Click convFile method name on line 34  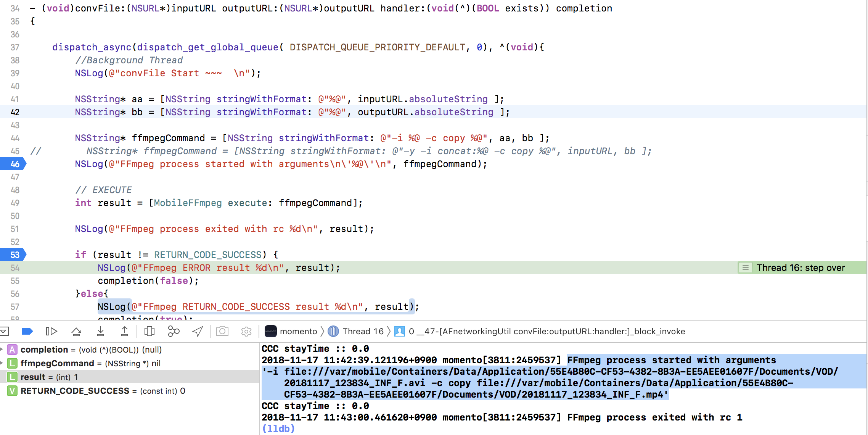98,8
